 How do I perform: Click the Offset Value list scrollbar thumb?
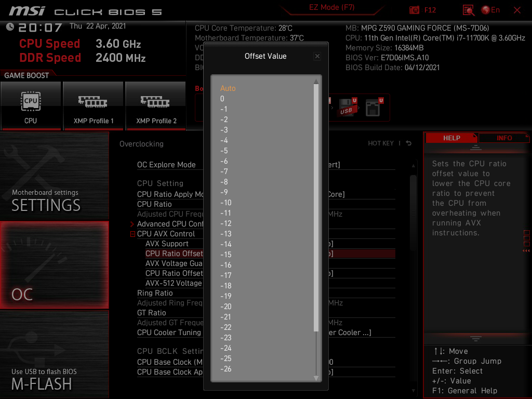tap(316, 208)
